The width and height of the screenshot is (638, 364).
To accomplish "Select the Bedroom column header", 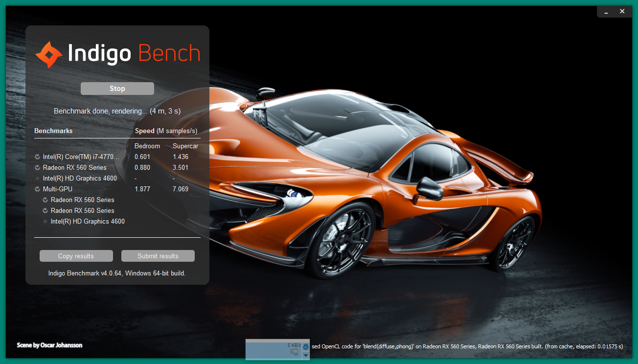I will (147, 146).
